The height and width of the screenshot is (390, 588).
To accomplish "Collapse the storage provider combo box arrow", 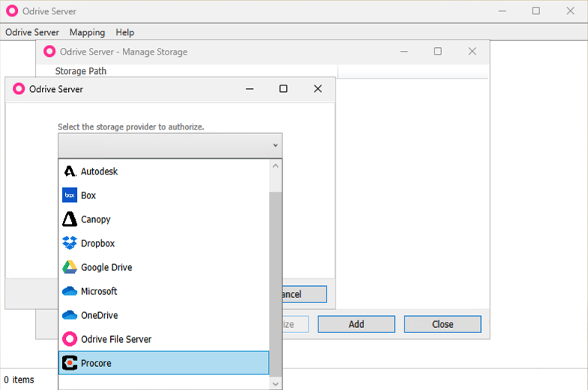I will coord(275,145).
